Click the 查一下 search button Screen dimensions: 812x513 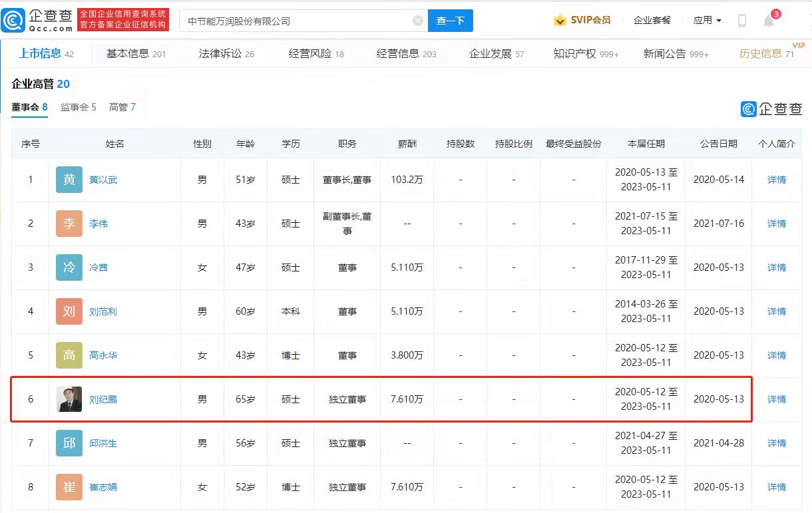tap(451, 21)
